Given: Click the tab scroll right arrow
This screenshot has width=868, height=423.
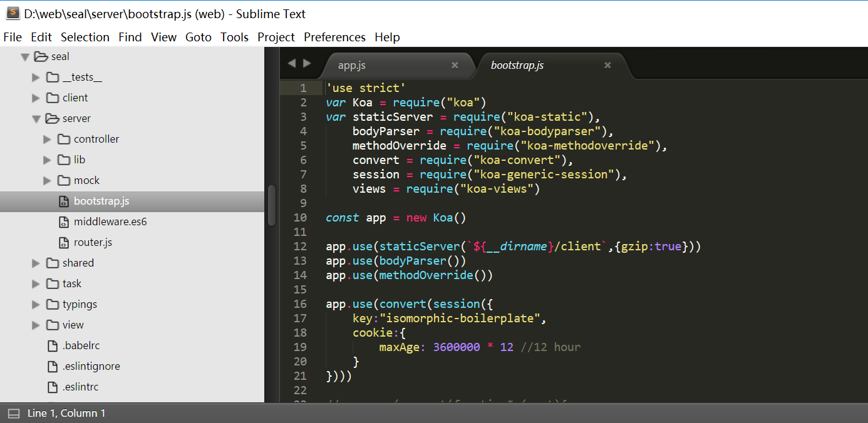Looking at the screenshot, I should click(307, 63).
